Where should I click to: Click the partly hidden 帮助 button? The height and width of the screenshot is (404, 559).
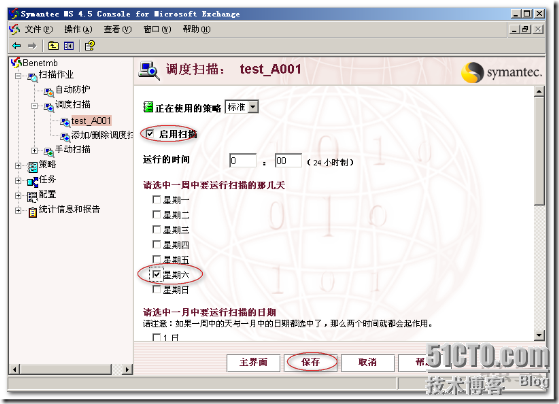click(x=415, y=363)
